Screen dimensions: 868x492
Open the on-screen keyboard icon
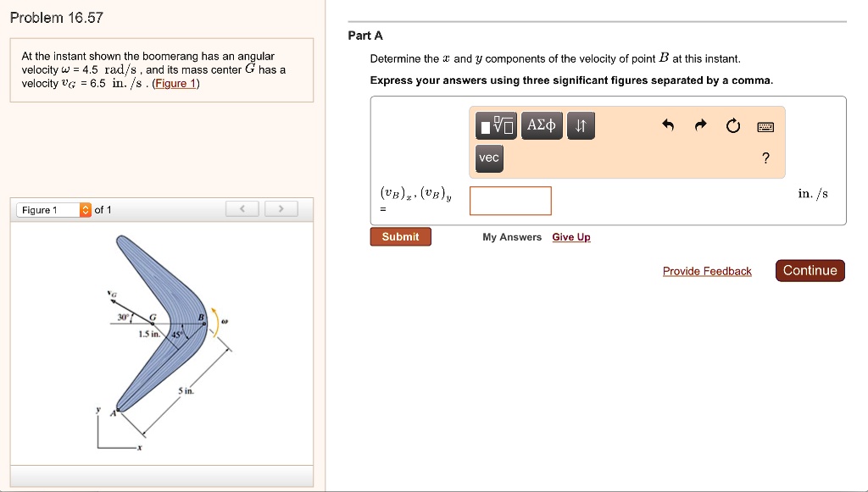(765, 124)
